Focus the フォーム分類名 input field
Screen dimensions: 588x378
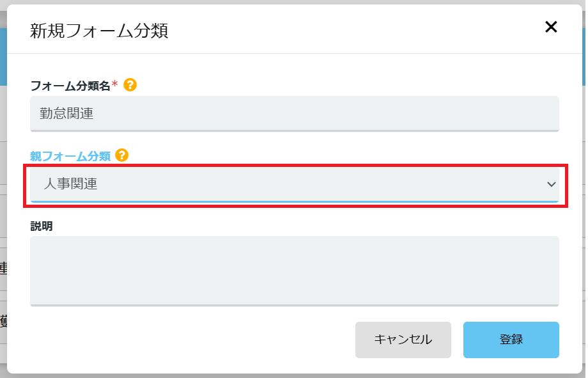[x=295, y=114]
